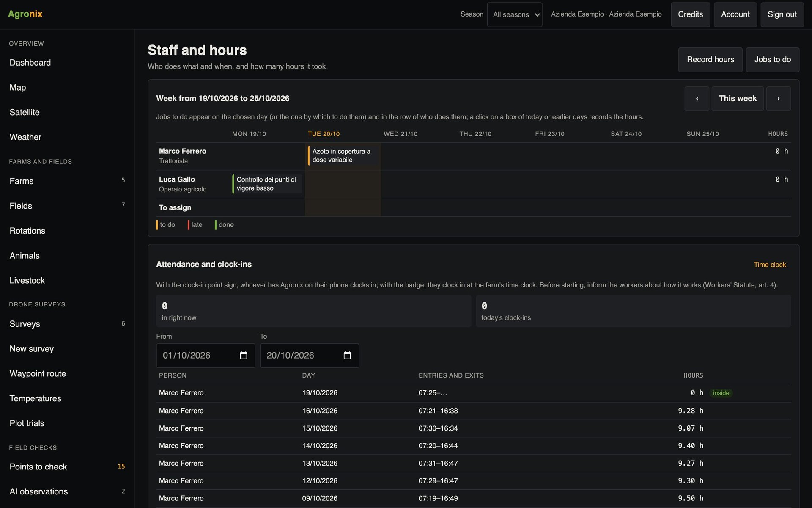The width and height of the screenshot is (812, 508).
Task: Jump to This week
Action: tap(738, 99)
